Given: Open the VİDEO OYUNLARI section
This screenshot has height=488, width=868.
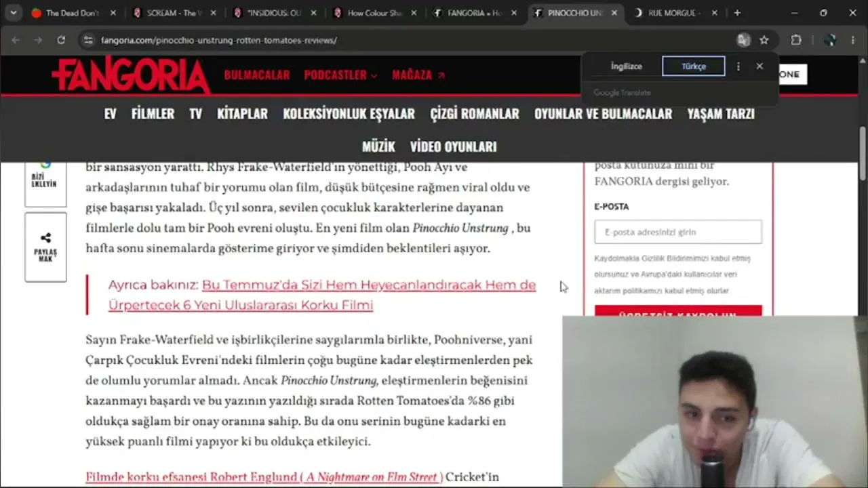Looking at the screenshot, I should (x=453, y=146).
